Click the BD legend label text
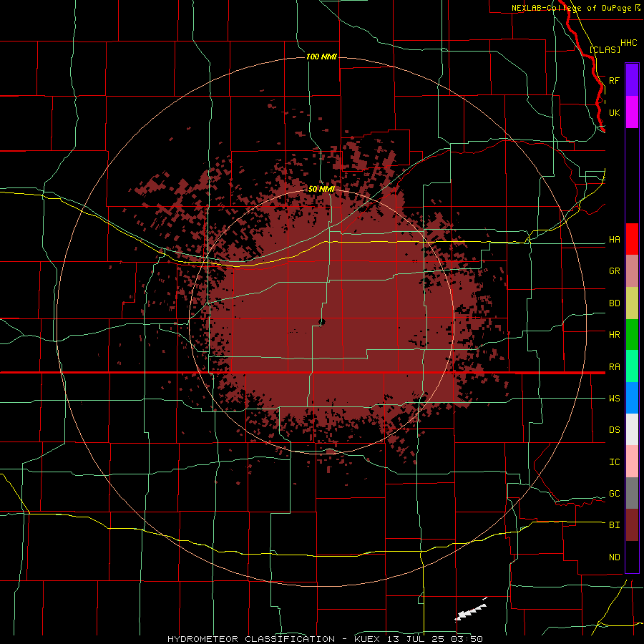This screenshot has height=644, width=644. [x=614, y=303]
